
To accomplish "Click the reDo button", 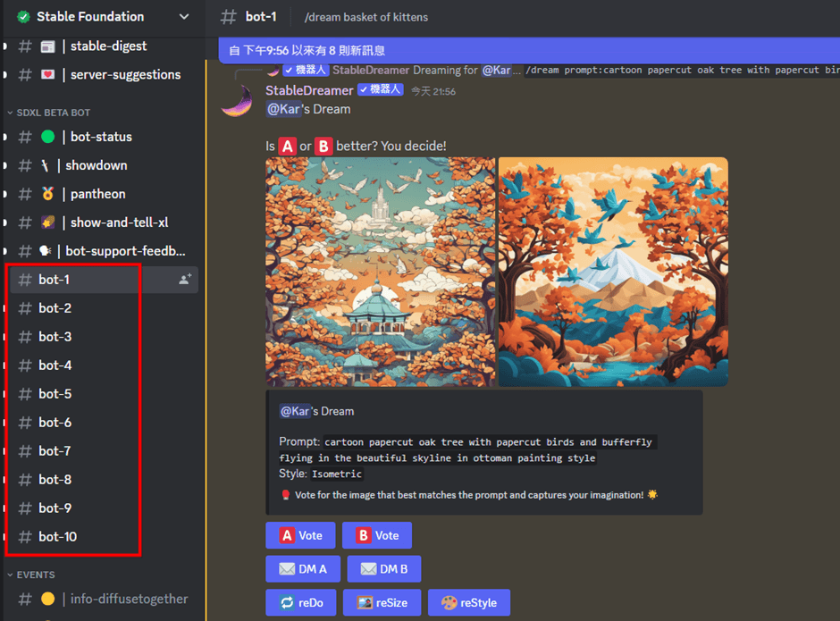I will (x=300, y=603).
